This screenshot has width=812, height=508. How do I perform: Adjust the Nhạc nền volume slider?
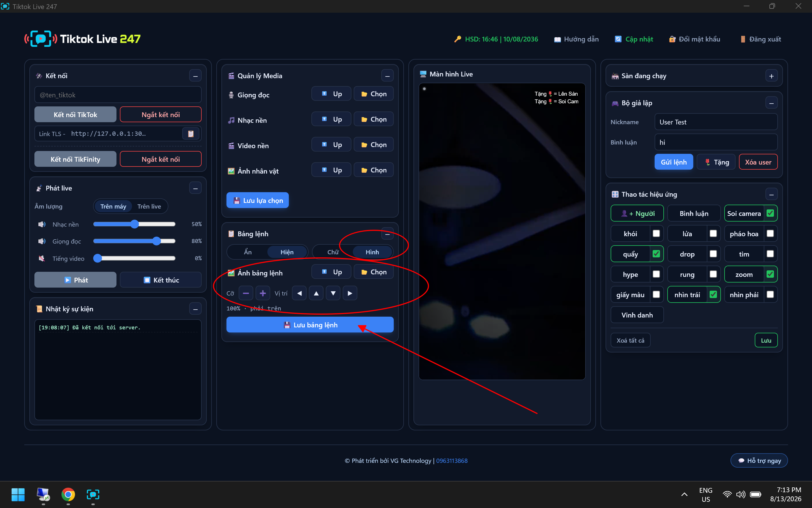(134, 224)
